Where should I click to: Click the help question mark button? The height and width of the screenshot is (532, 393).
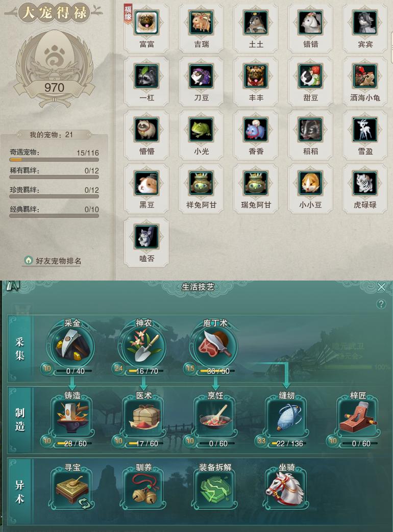[x=381, y=303]
